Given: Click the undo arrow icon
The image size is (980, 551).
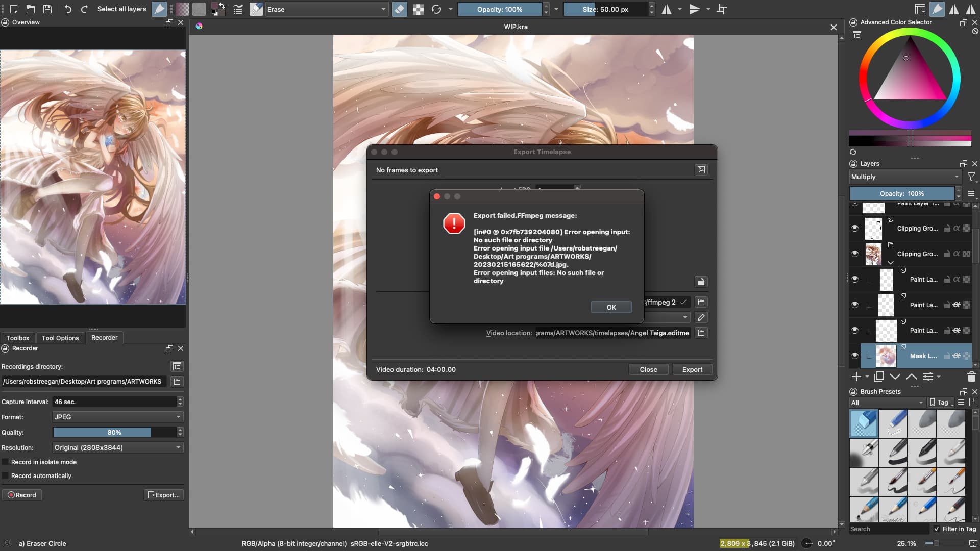Looking at the screenshot, I should pyautogui.click(x=68, y=9).
